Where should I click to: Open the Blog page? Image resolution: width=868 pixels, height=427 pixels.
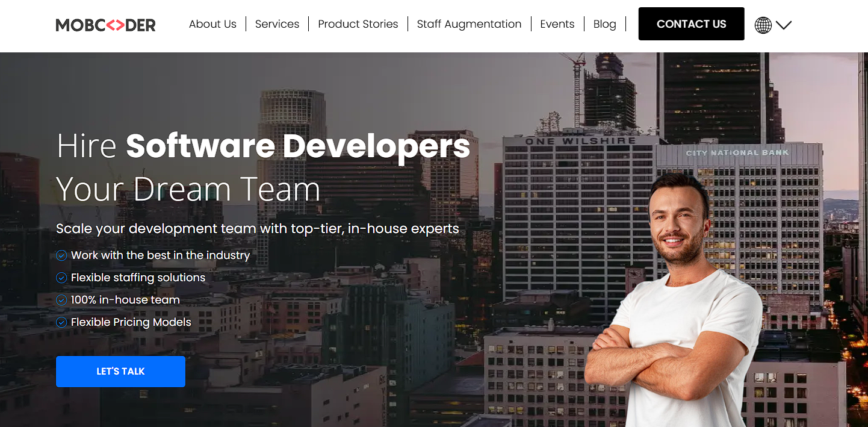(x=605, y=24)
